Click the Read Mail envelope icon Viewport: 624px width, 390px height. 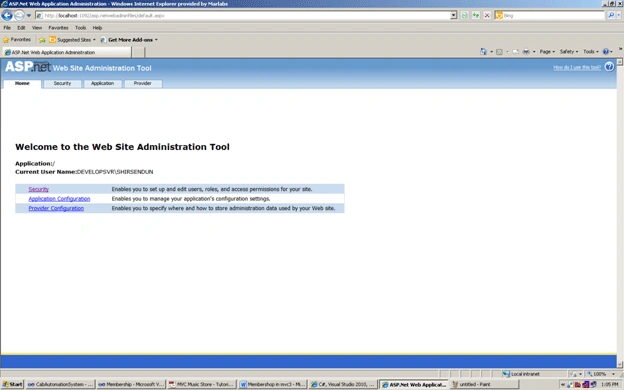(x=515, y=52)
